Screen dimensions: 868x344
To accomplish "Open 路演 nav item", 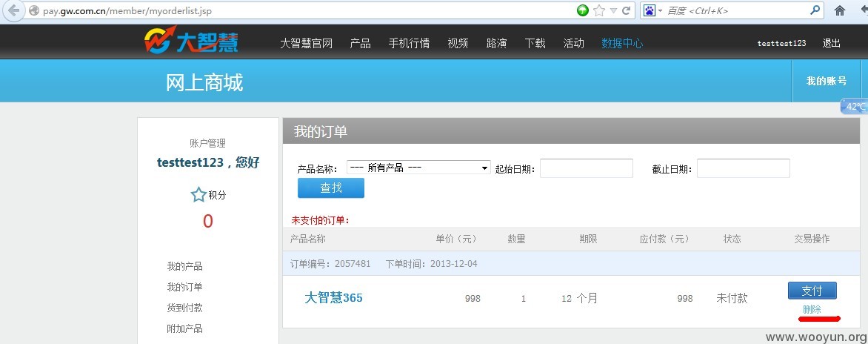I will [496, 43].
